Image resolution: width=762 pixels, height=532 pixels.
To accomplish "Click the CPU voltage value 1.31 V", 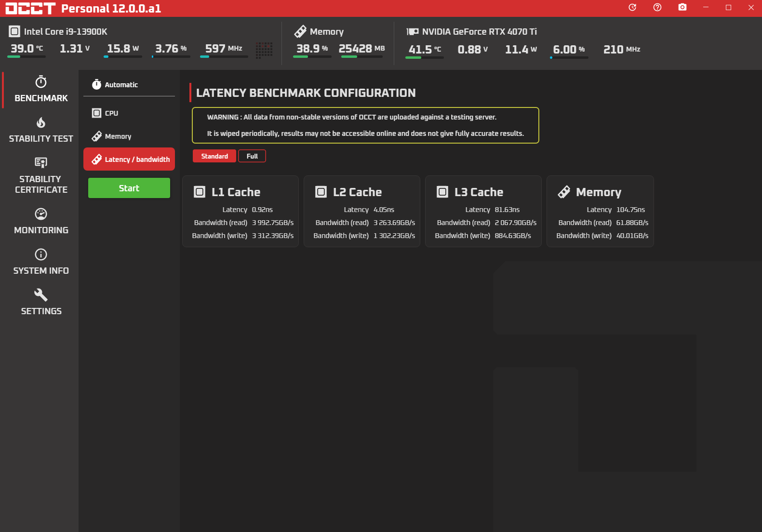I will [75, 49].
